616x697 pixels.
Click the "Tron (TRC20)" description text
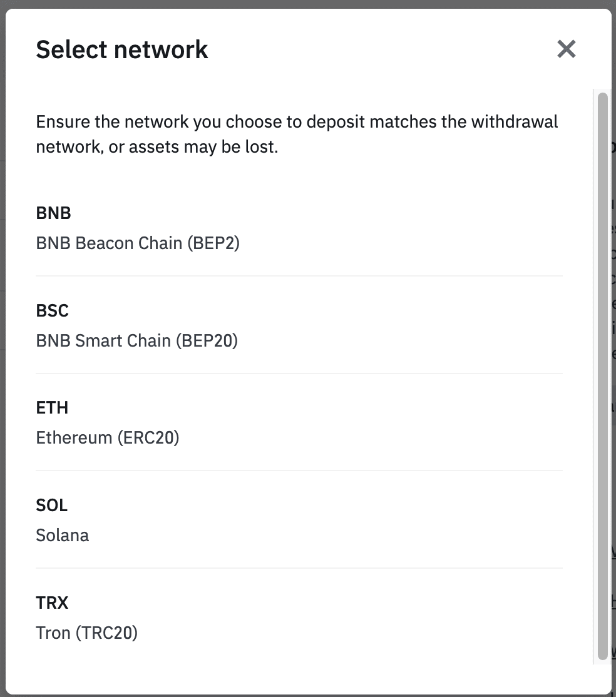87,633
